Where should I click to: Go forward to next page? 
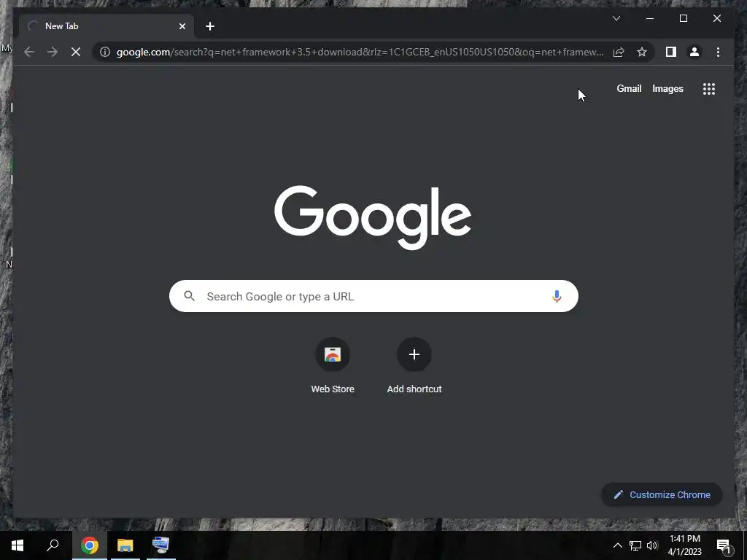click(53, 52)
